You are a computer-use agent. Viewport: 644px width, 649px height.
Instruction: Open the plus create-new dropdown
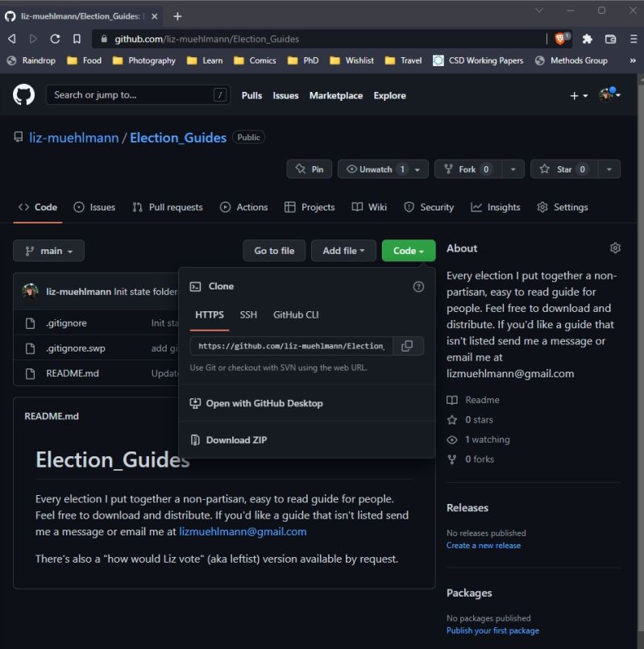pyautogui.click(x=579, y=96)
